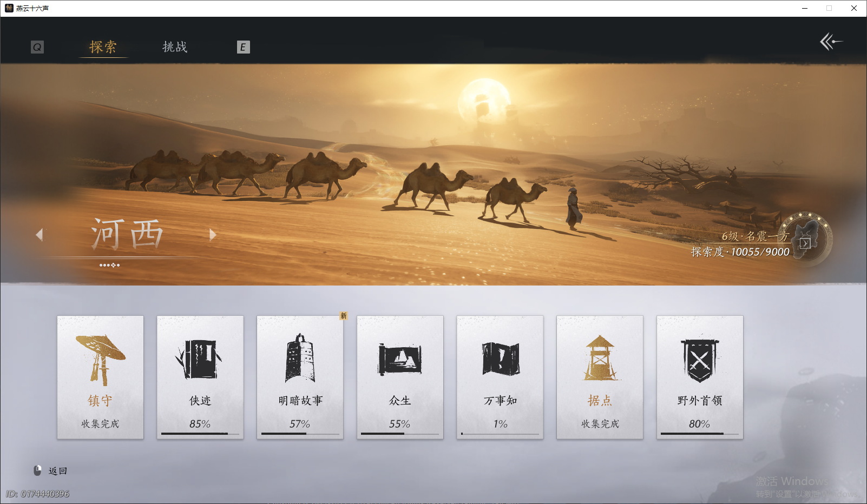This screenshot has height=504, width=867.
Task: Click the Q key shortcut indicator
Action: pyautogui.click(x=37, y=47)
